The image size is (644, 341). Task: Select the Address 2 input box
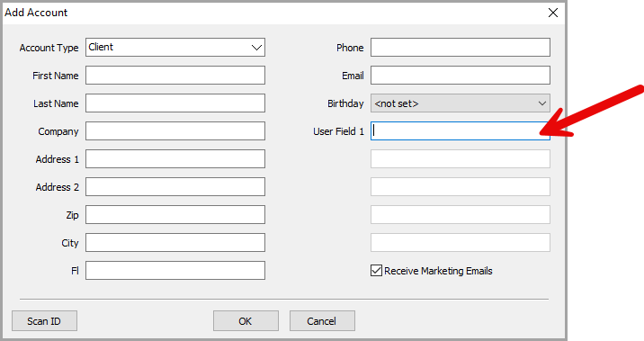pyautogui.click(x=175, y=187)
